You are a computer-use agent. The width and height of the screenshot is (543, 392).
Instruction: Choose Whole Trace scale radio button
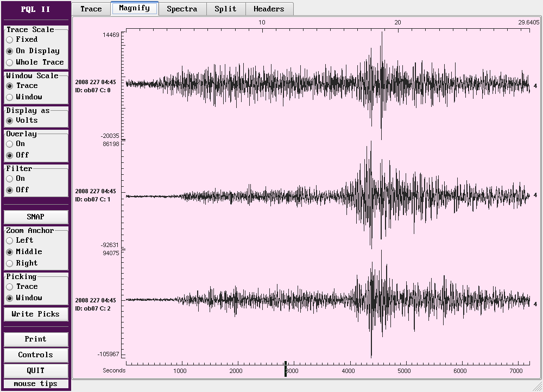pos(10,62)
